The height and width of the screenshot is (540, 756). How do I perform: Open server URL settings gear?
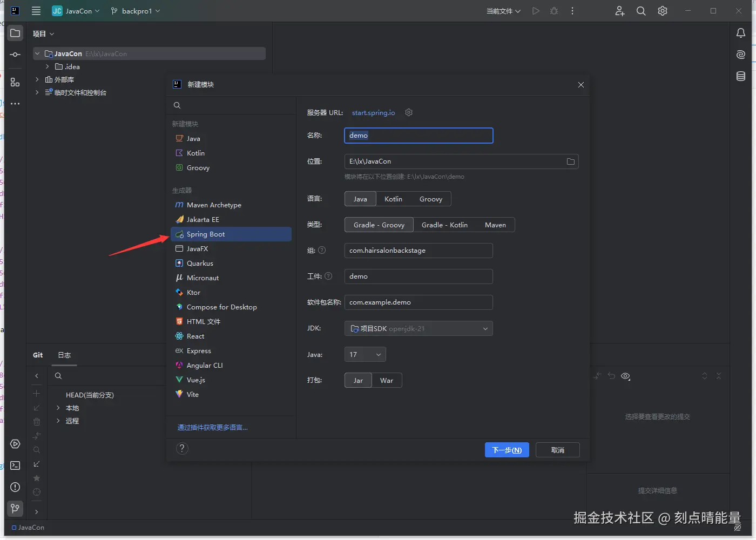point(409,112)
